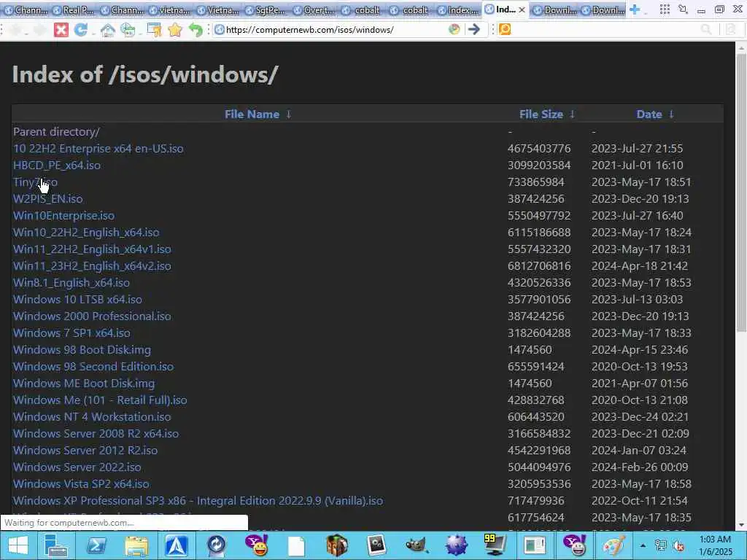Download Windows XP Professional SP3 Integral Edition iso

coord(198,501)
